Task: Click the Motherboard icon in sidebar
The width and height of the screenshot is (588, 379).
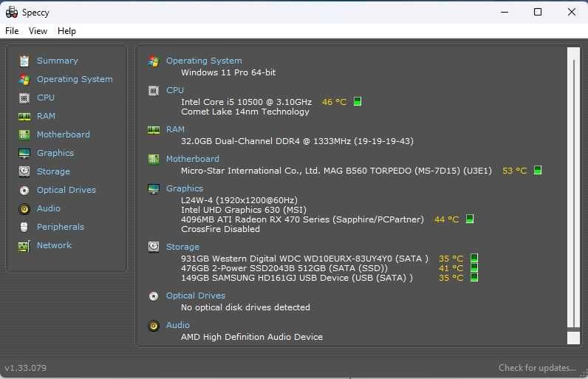Action: [x=24, y=134]
